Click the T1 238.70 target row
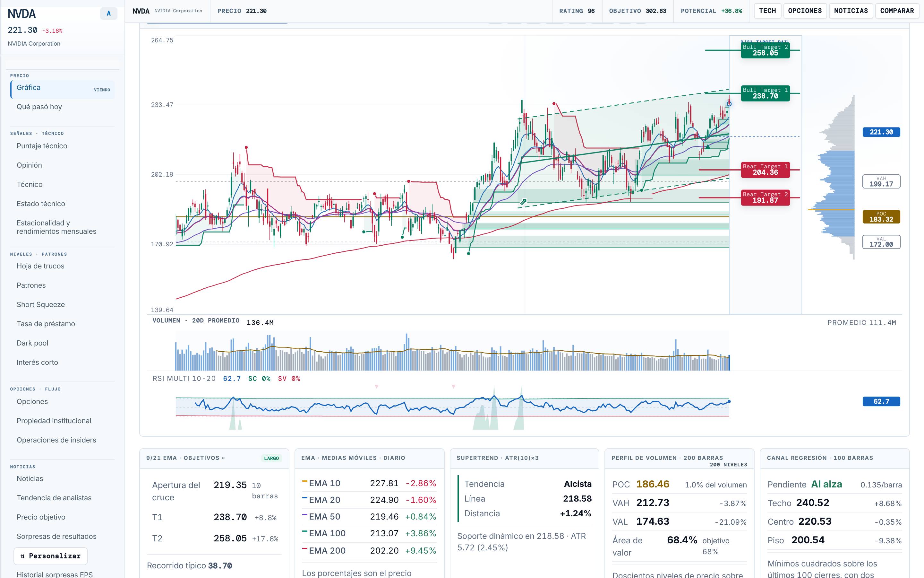The height and width of the screenshot is (578, 924). point(215,517)
